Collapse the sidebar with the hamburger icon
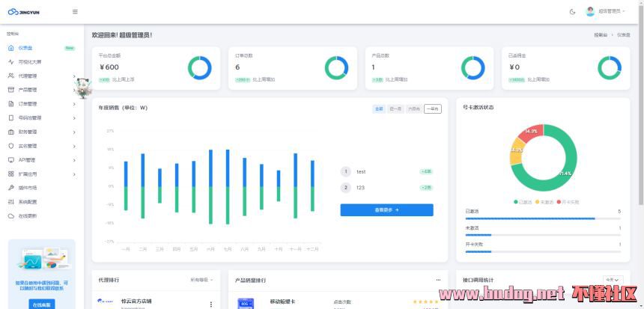Viewport: 644px width, 309px height. click(x=75, y=11)
